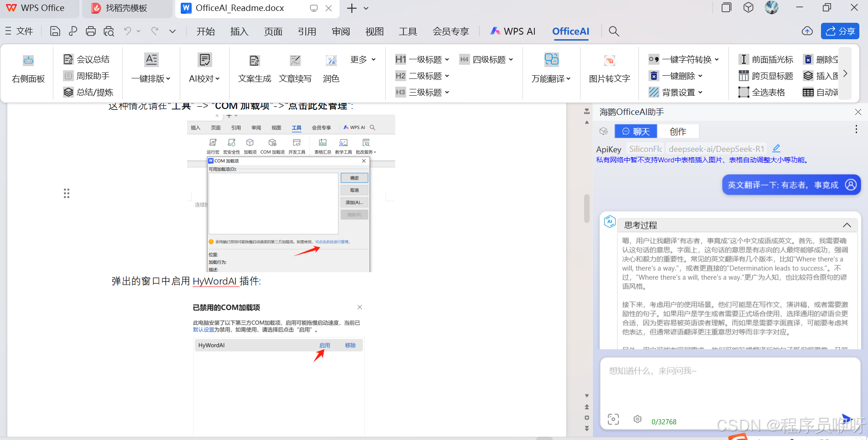The image size is (868, 440).
Task: Open the WPS AI tab
Action: pos(512,31)
